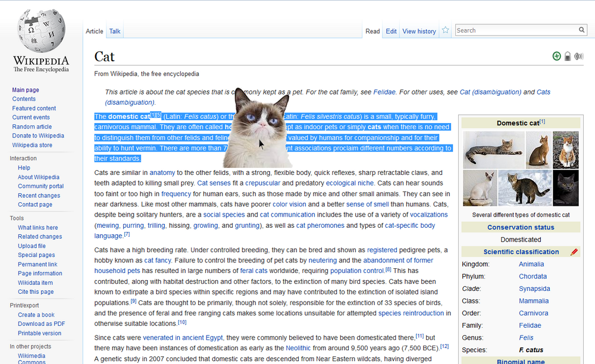Open Current events link

(x=31, y=117)
